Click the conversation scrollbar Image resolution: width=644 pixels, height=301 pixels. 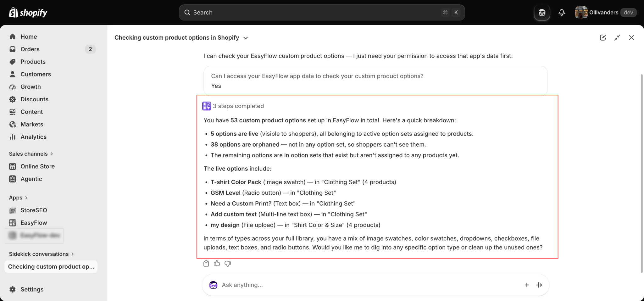(642, 173)
